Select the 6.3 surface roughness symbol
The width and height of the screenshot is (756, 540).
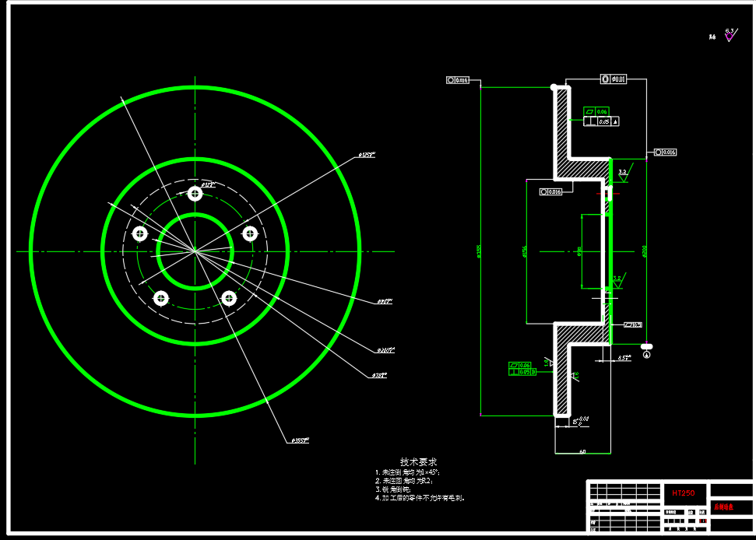[730, 35]
